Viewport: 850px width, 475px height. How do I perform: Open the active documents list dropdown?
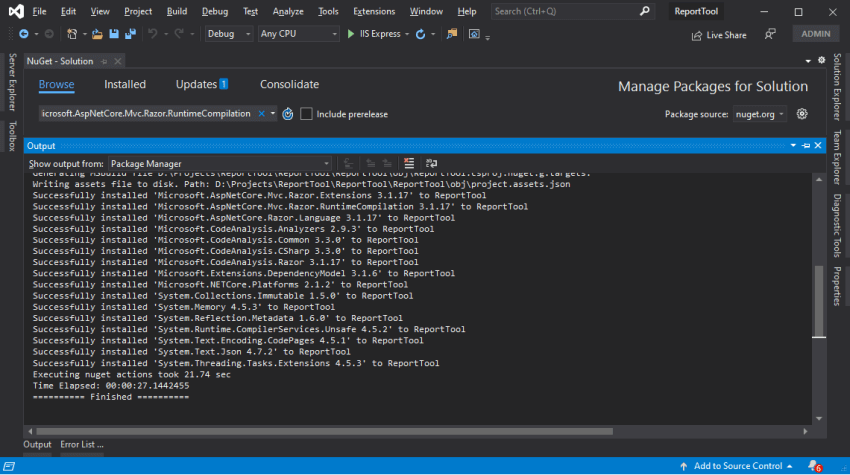click(x=808, y=61)
